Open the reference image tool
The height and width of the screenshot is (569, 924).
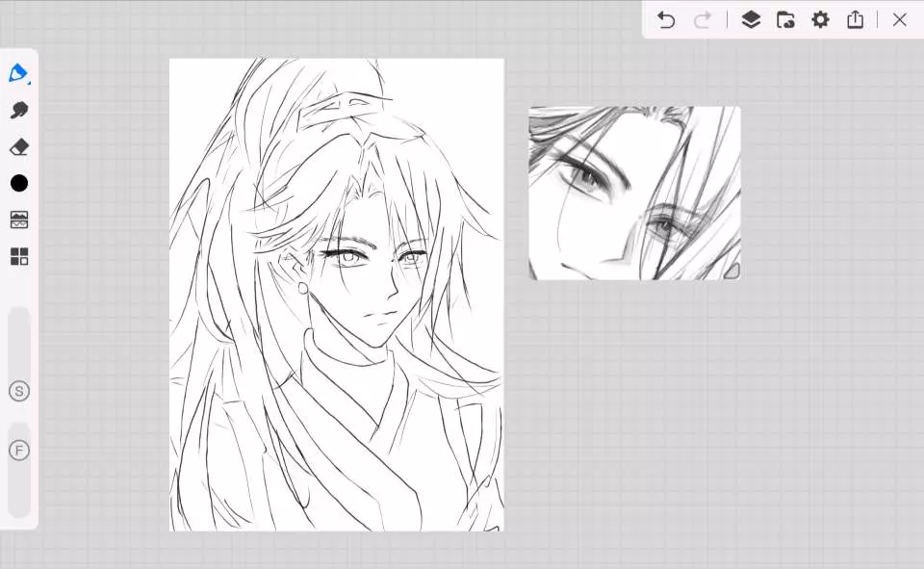pyautogui.click(x=19, y=220)
